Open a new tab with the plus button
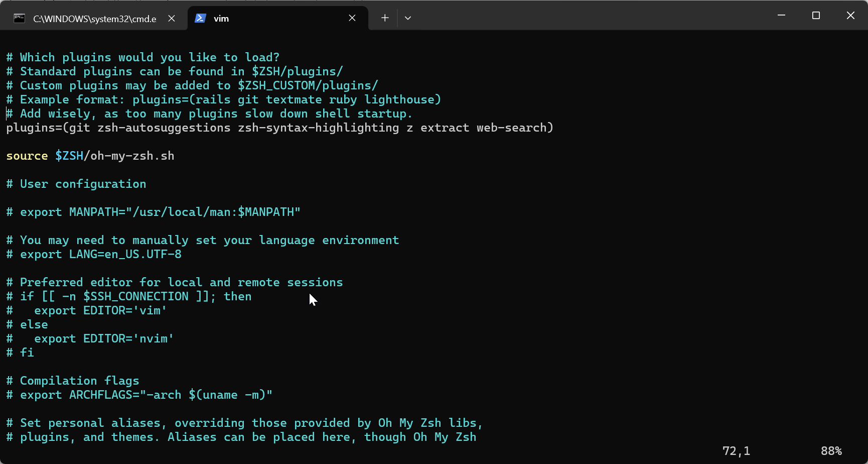 point(385,18)
